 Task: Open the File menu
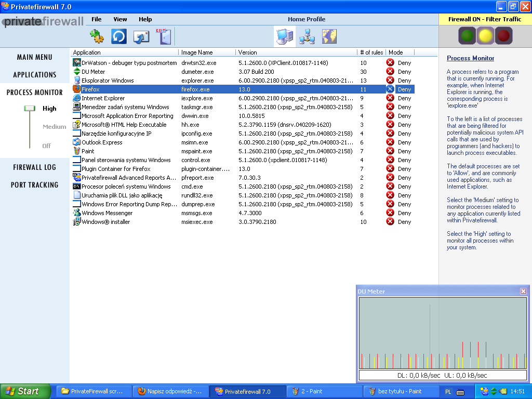coord(96,19)
